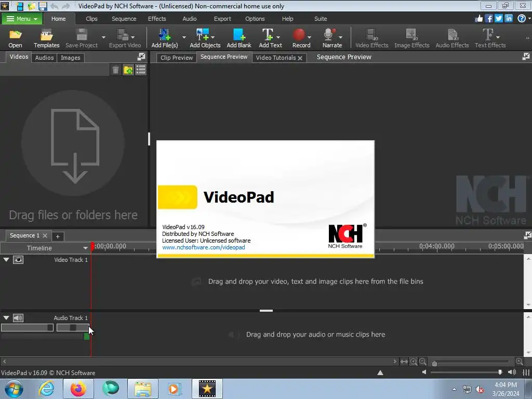
Task: Open the www.nchsoftware.com/videopad link
Action: [203, 247]
